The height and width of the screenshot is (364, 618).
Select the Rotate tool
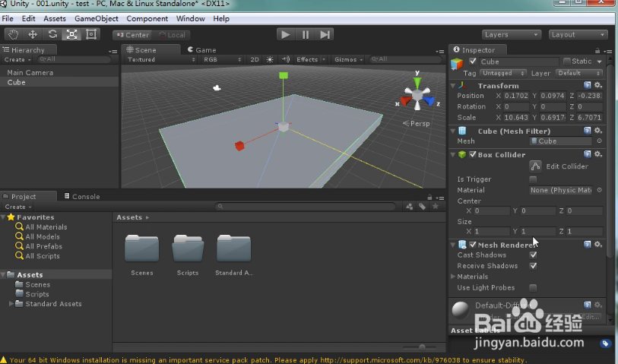[52, 34]
